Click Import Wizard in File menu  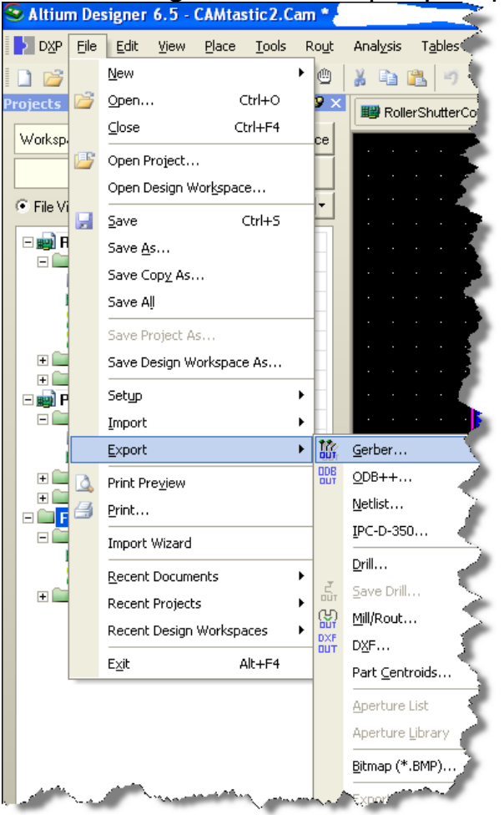tap(149, 544)
